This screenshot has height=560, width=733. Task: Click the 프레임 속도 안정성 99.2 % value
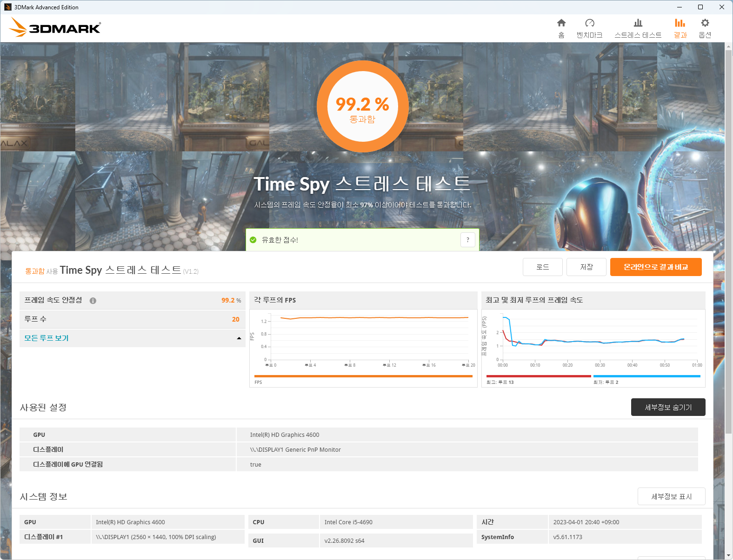(x=231, y=301)
